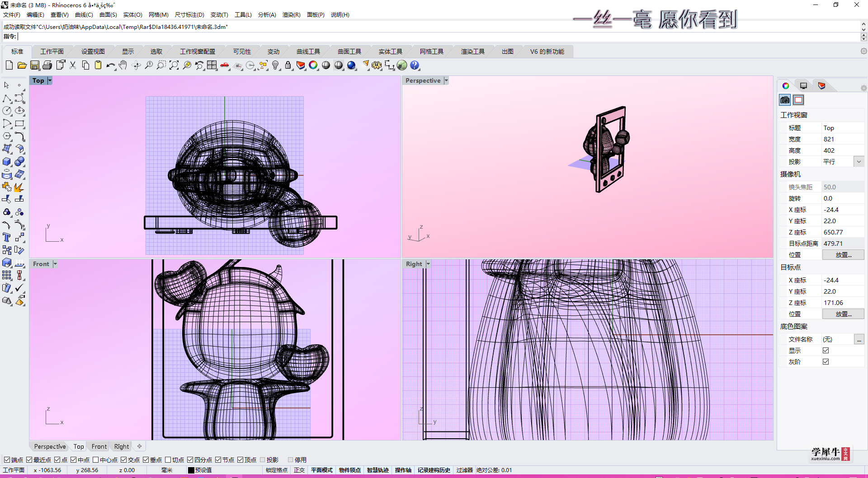Toggle 物件锁点 osnap in status bar
868x478 pixels.
coord(350,470)
